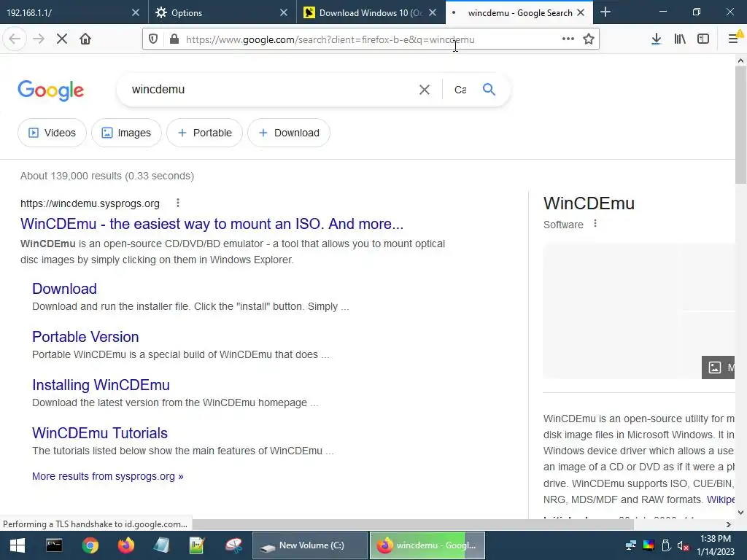Open the Download sitelink

pos(64,289)
